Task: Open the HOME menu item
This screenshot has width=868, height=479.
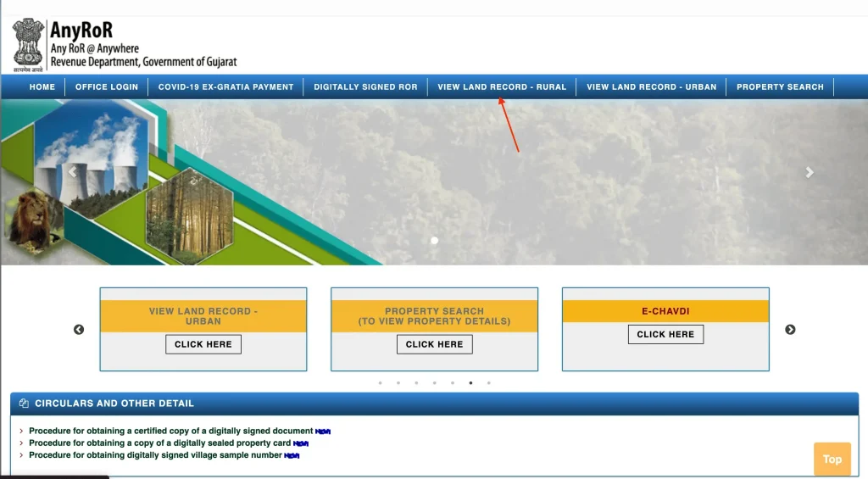Action: 42,87
